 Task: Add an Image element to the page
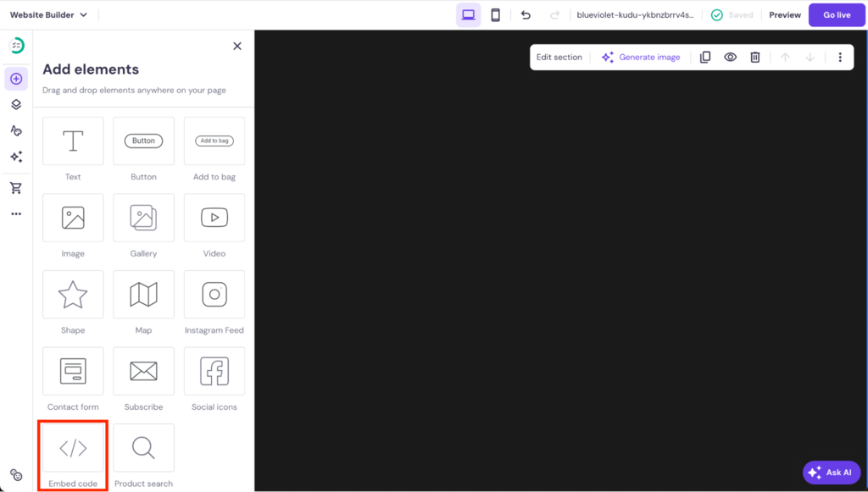72,218
